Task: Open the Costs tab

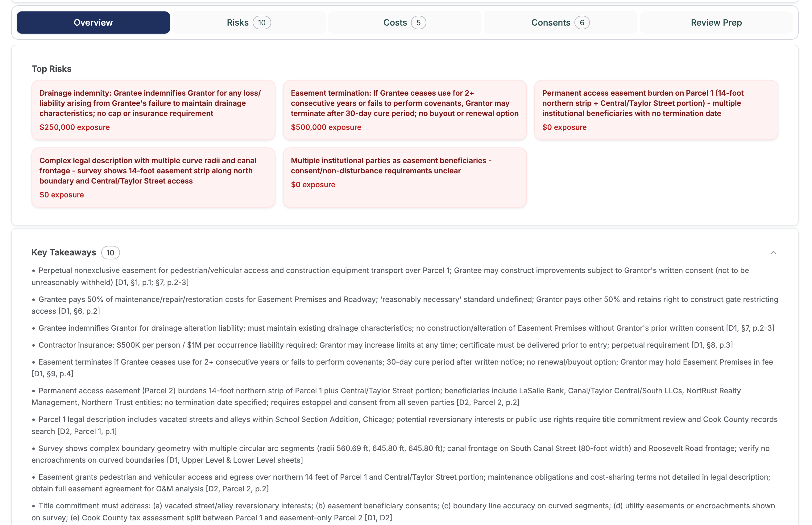Action: click(395, 23)
